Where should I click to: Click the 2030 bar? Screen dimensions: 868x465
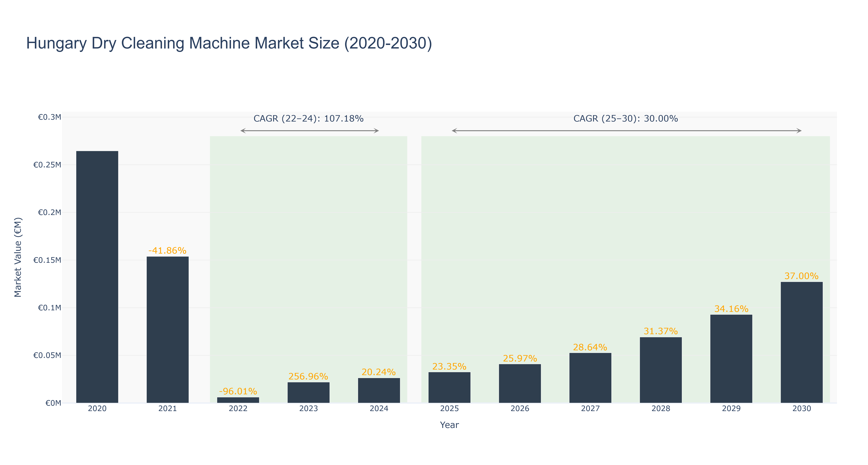[801, 342]
